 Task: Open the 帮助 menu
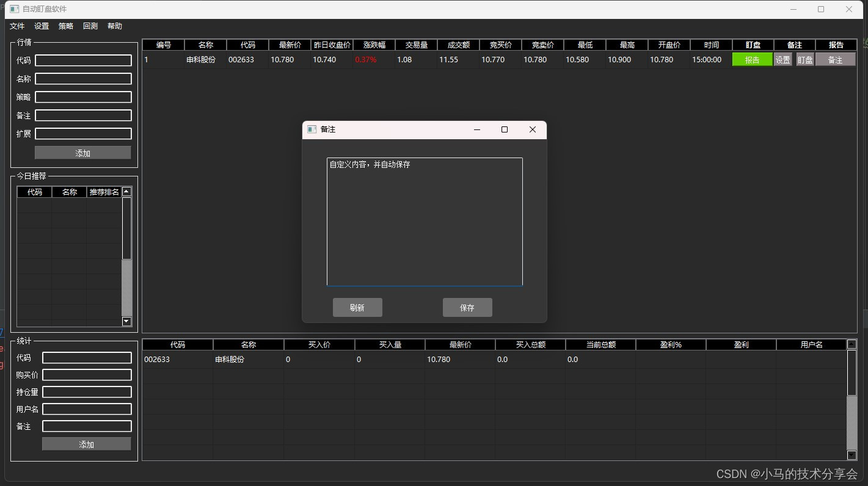pos(115,26)
